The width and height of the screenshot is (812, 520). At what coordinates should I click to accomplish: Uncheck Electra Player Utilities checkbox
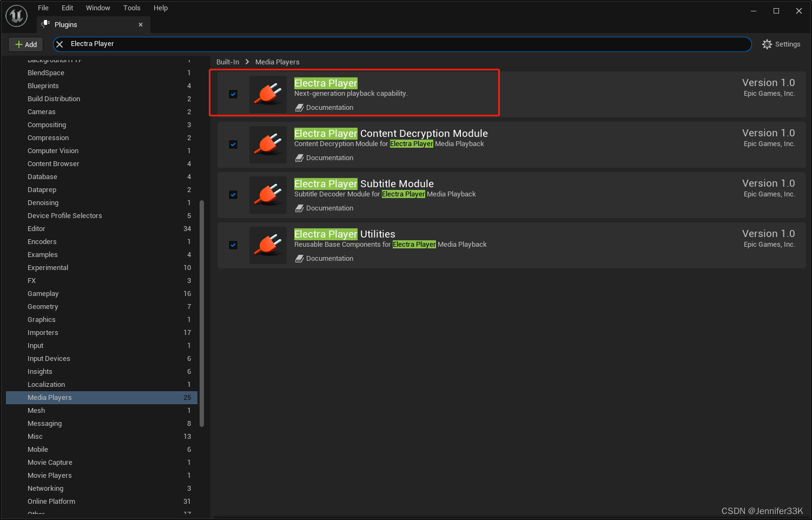(233, 245)
